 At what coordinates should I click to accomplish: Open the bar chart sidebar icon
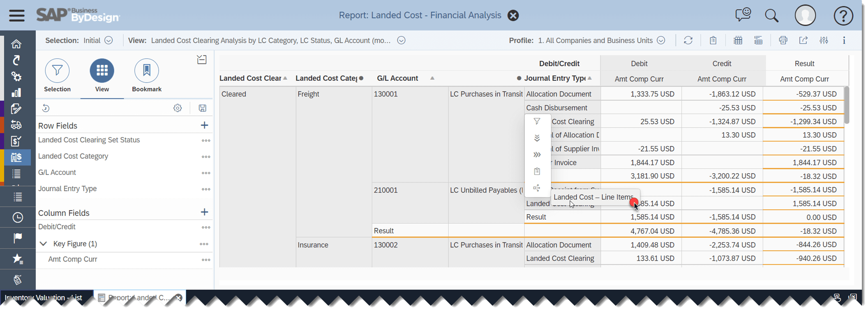click(x=16, y=93)
